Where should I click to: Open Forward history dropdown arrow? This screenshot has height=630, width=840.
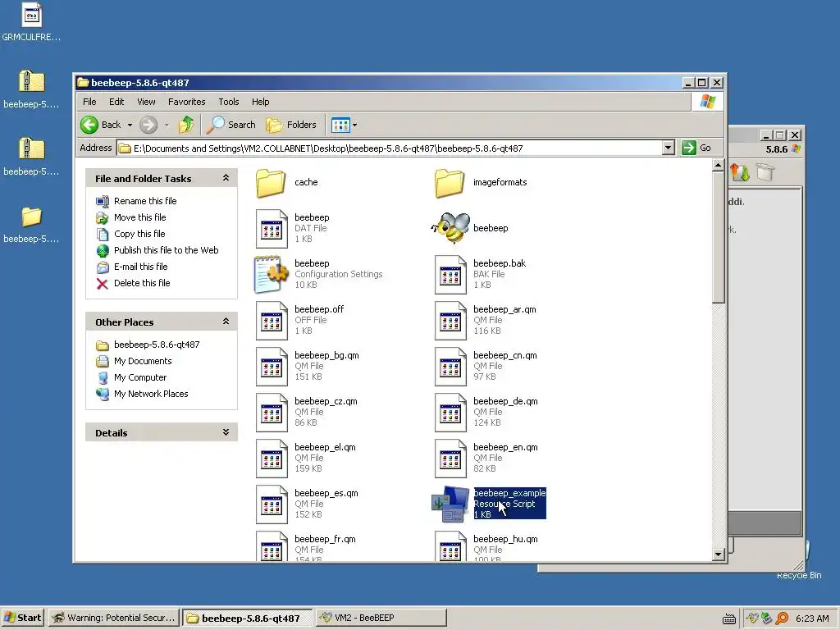coord(167,126)
